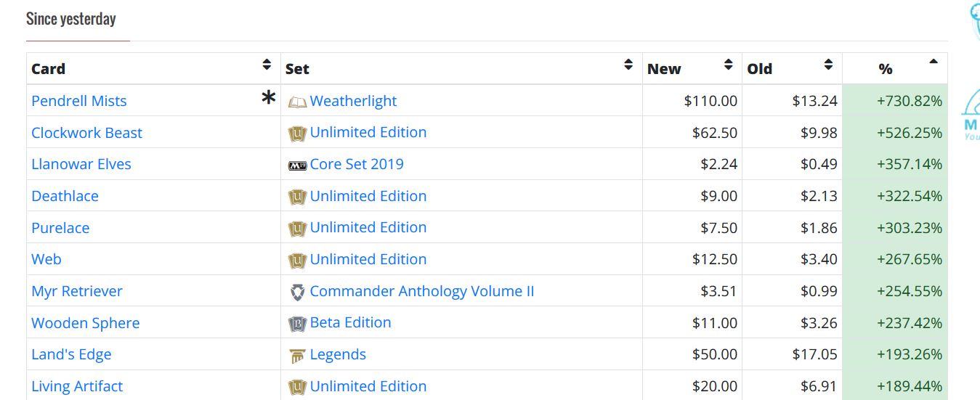
Task: Click the Core Set 2019 set icon
Action: click(297, 166)
